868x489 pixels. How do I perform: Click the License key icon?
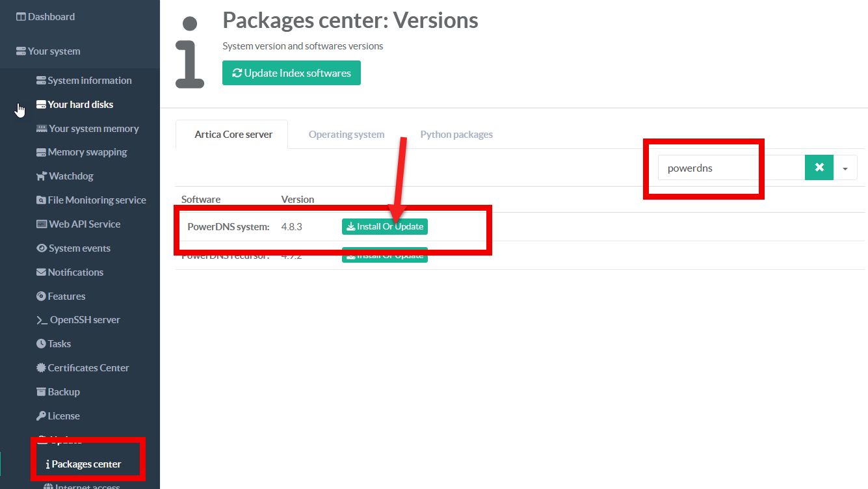(x=42, y=416)
